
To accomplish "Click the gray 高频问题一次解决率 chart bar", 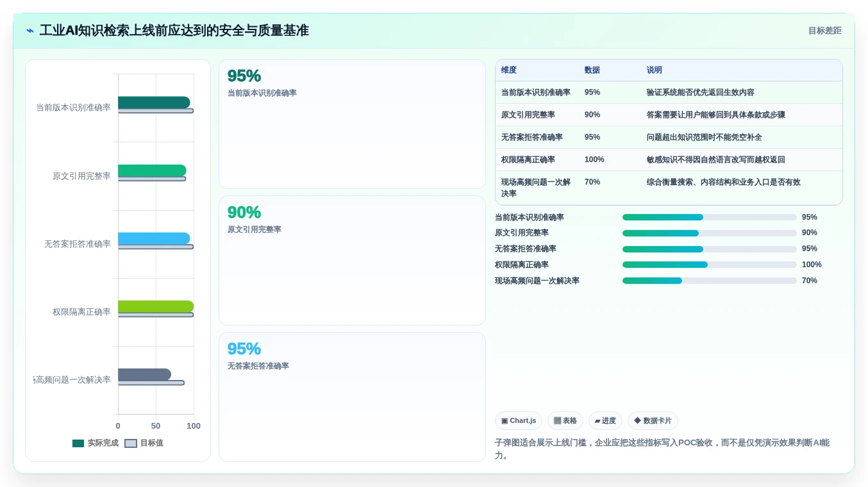I will tap(144, 374).
